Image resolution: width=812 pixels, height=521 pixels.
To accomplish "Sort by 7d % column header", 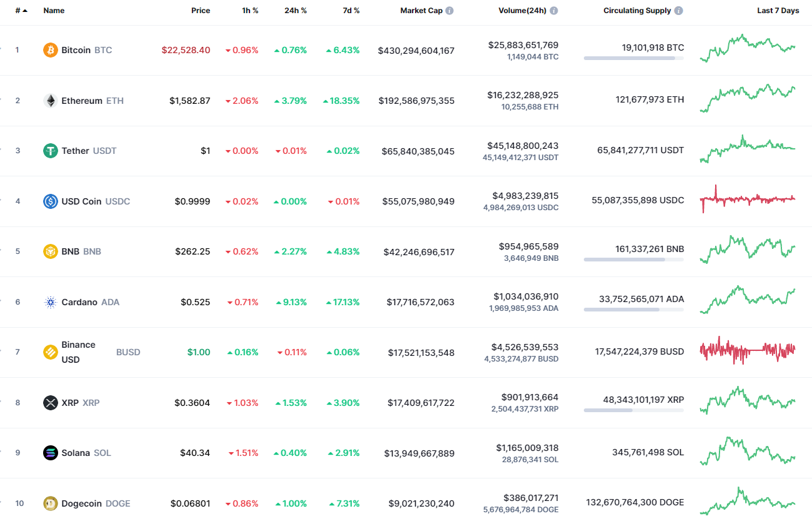I will point(349,11).
